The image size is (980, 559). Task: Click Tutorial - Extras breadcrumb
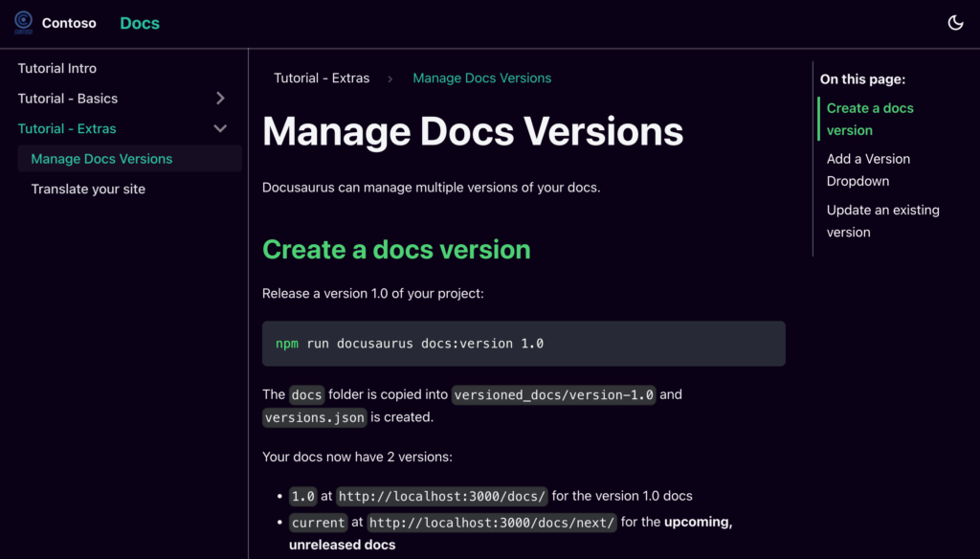[322, 78]
